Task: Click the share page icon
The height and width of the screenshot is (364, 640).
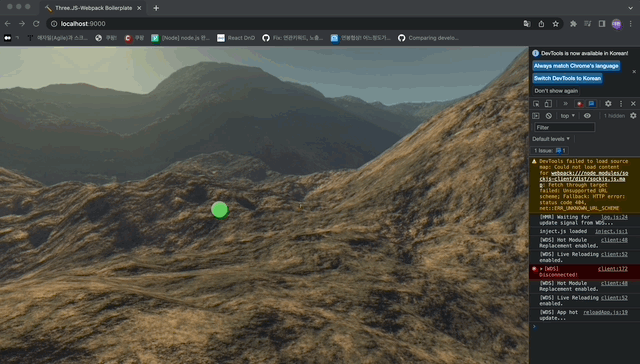Action: [x=541, y=24]
